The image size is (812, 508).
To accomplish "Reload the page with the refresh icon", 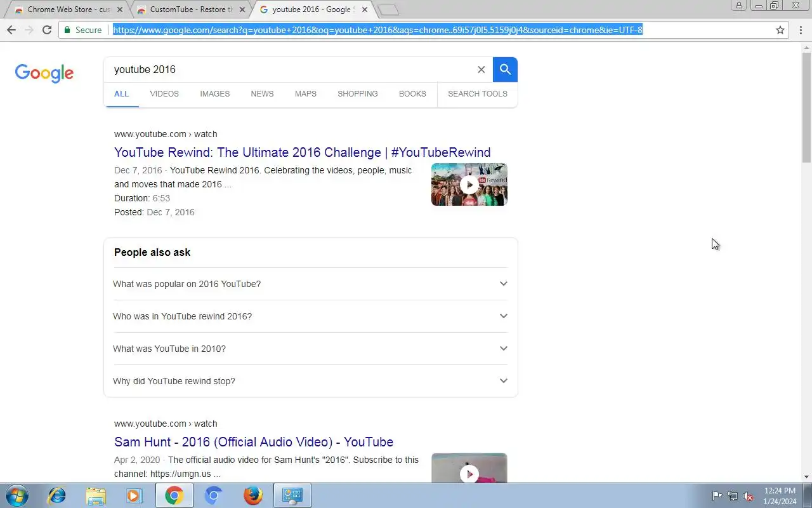I will pos(46,30).
